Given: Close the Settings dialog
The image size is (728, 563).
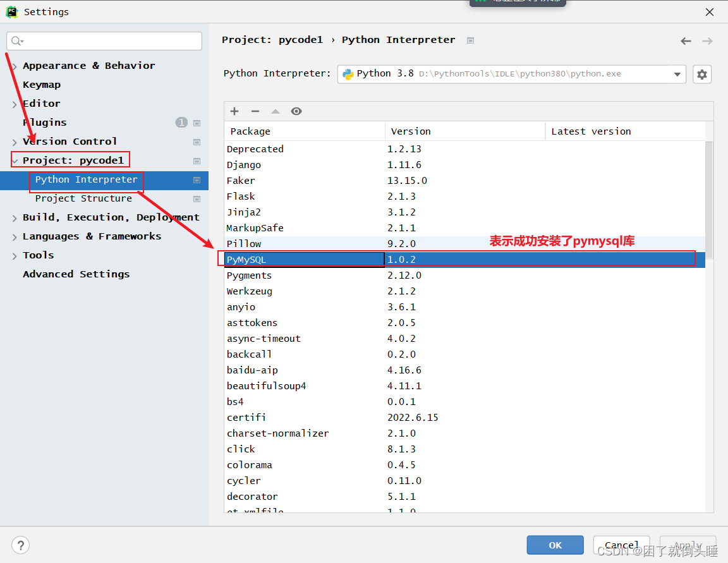Looking at the screenshot, I should point(710,12).
